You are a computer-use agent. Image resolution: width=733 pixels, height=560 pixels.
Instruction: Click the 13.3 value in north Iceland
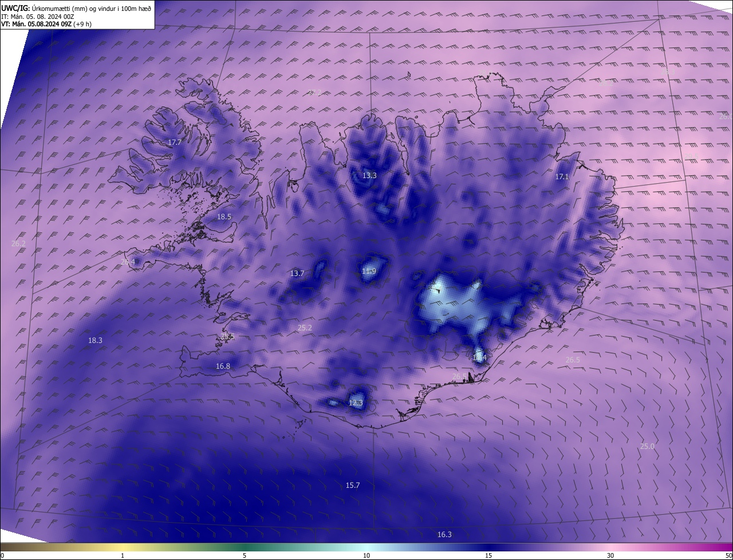click(369, 175)
